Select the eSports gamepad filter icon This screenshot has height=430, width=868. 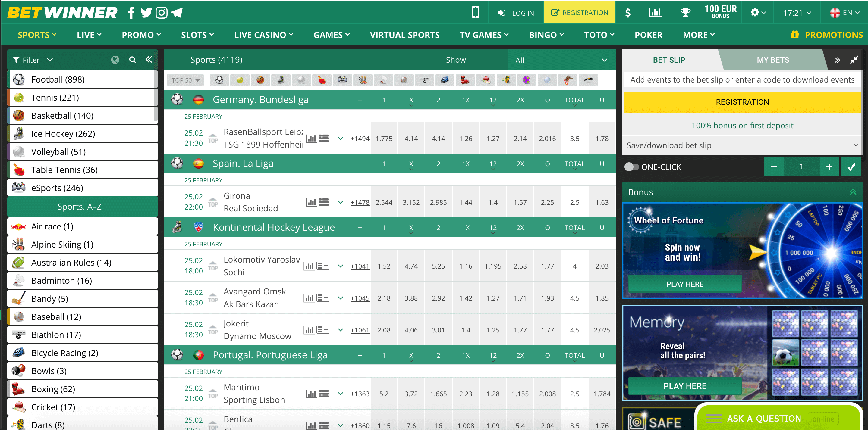(342, 80)
